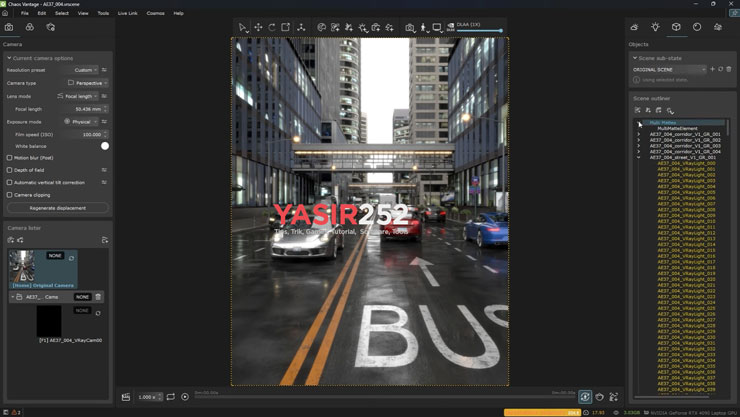Add a new scene sub-state

(712, 69)
